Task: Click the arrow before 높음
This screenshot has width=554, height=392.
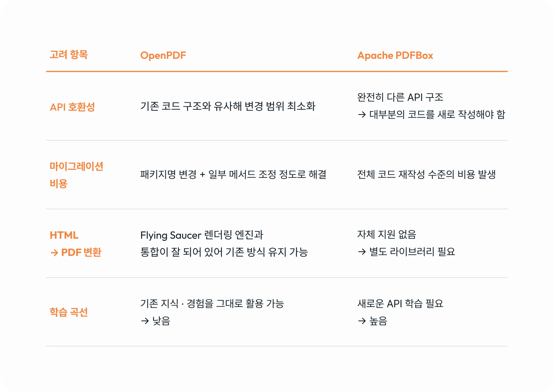Action: click(x=362, y=321)
